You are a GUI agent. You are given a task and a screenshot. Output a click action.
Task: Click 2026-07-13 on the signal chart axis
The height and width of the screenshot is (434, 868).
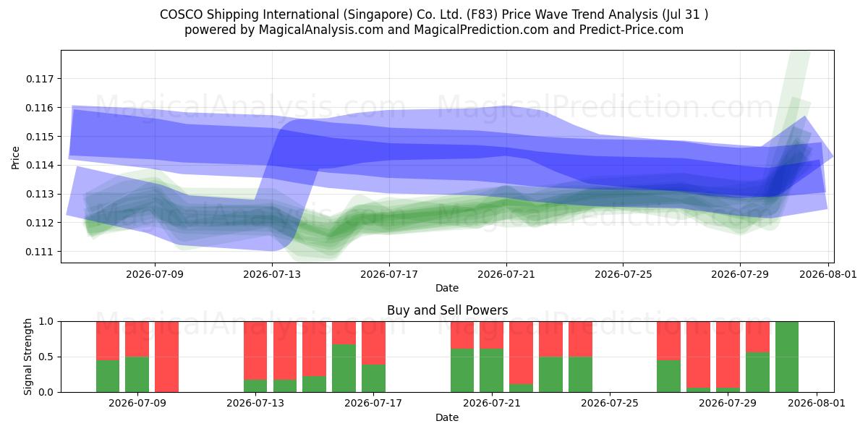tap(255, 404)
